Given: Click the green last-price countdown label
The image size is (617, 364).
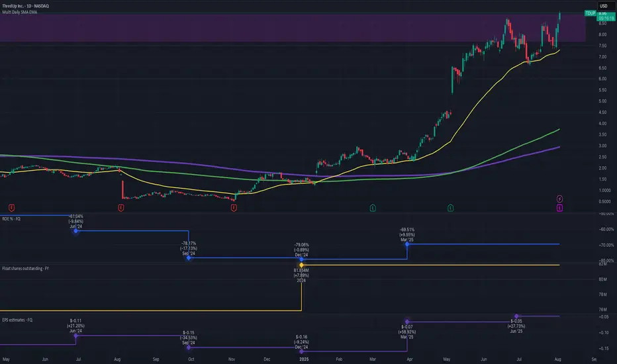Looking at the screenshot, I should pos(606,16).
